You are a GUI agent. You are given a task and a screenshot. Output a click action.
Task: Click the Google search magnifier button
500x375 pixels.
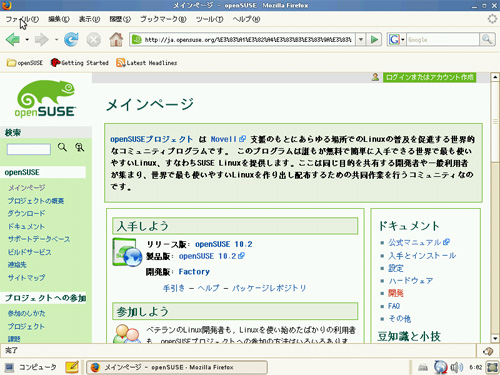point(487,40)
